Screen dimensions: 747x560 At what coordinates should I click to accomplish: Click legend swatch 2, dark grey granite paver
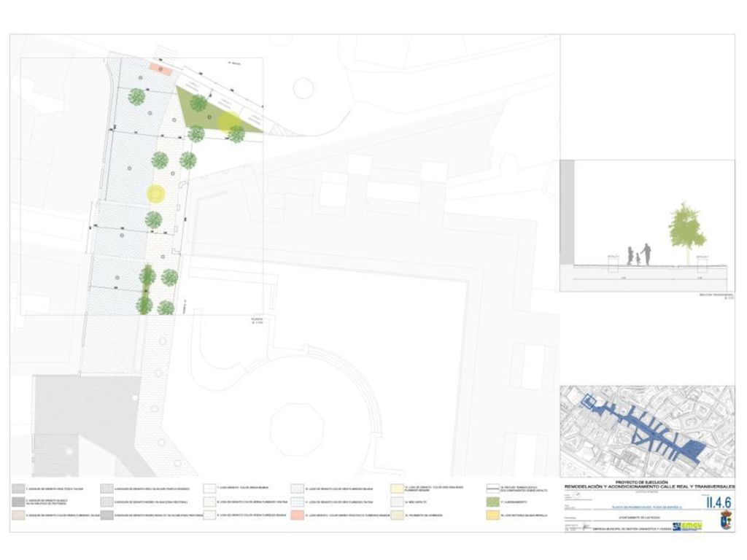click(18, 502)
